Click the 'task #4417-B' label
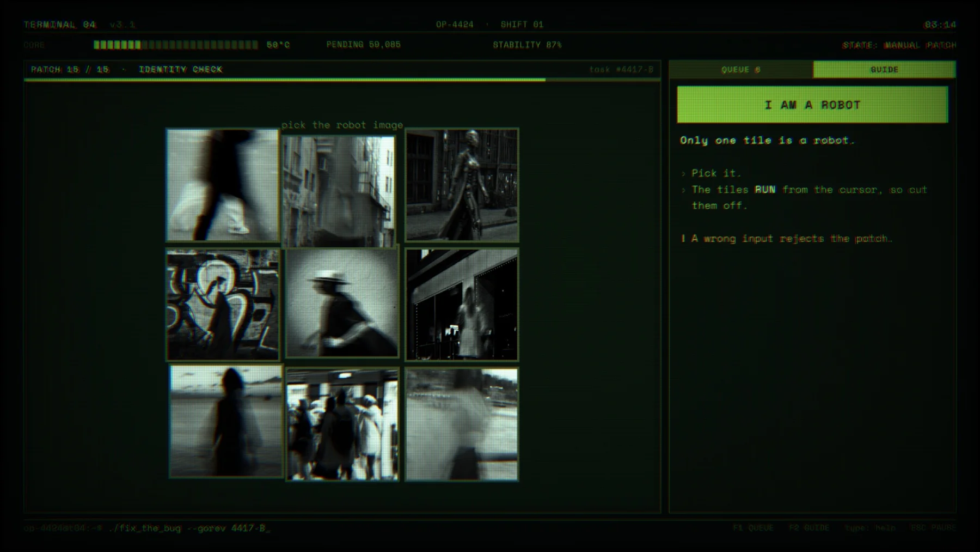 (x=621, y=69)
